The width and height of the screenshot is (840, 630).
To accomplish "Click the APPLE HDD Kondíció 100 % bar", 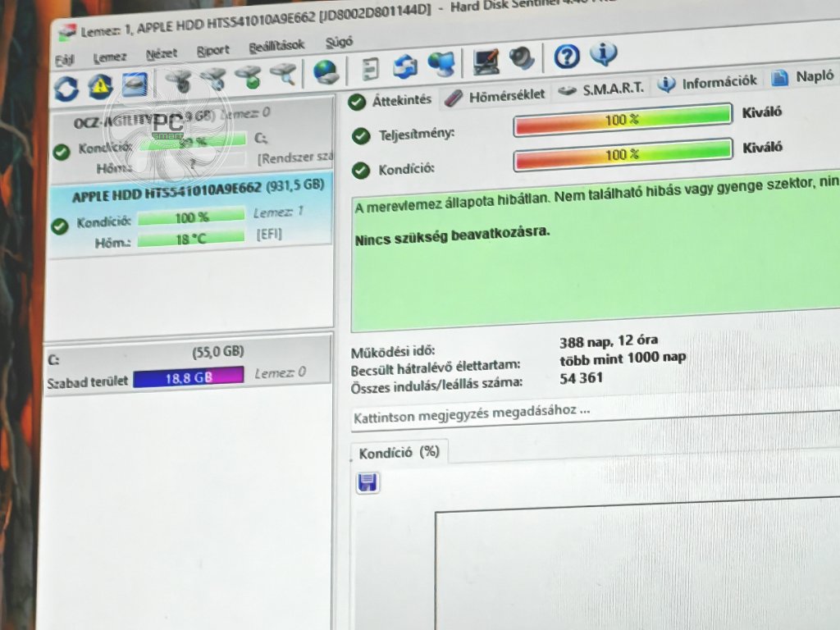I will [192, 217].
